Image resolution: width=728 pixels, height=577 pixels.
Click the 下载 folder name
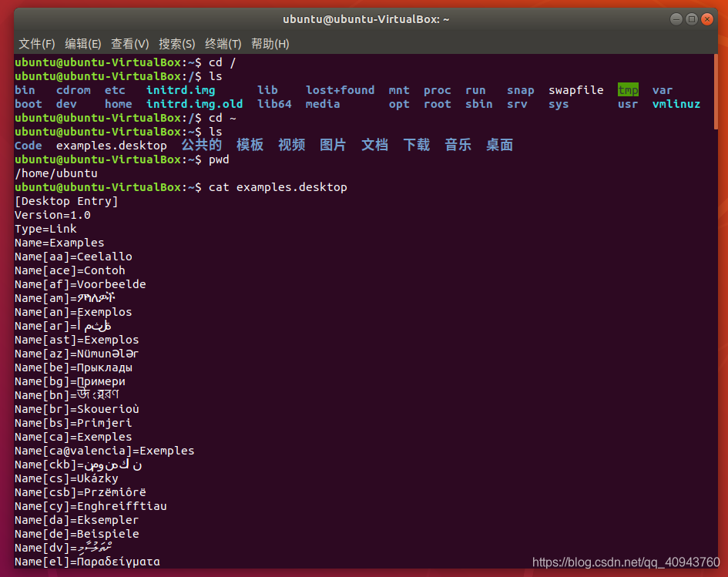(x=417, y=146)
